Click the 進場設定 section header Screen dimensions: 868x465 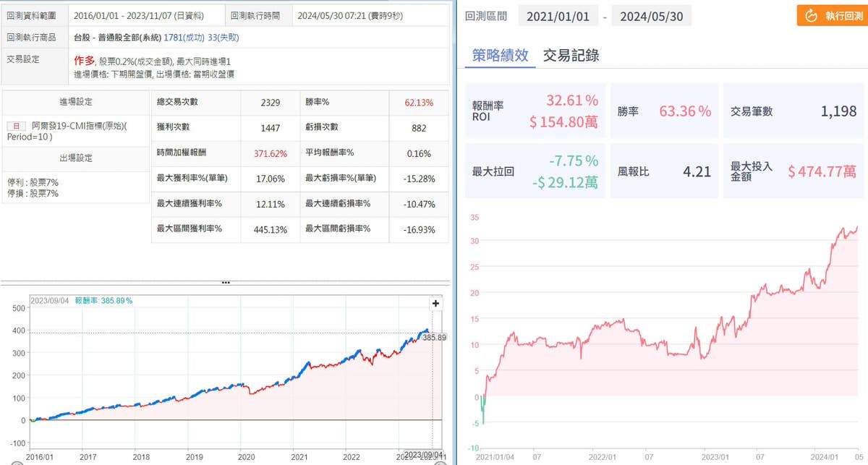(75, 102)
